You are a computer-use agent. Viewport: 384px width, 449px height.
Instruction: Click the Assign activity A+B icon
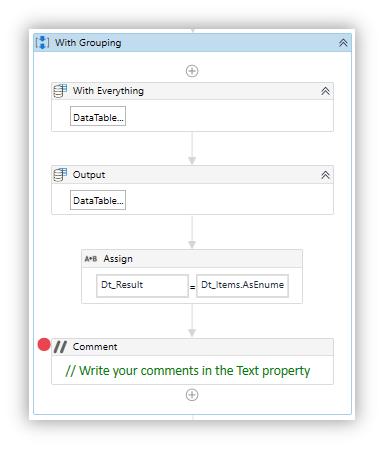[x=91, y=259]
